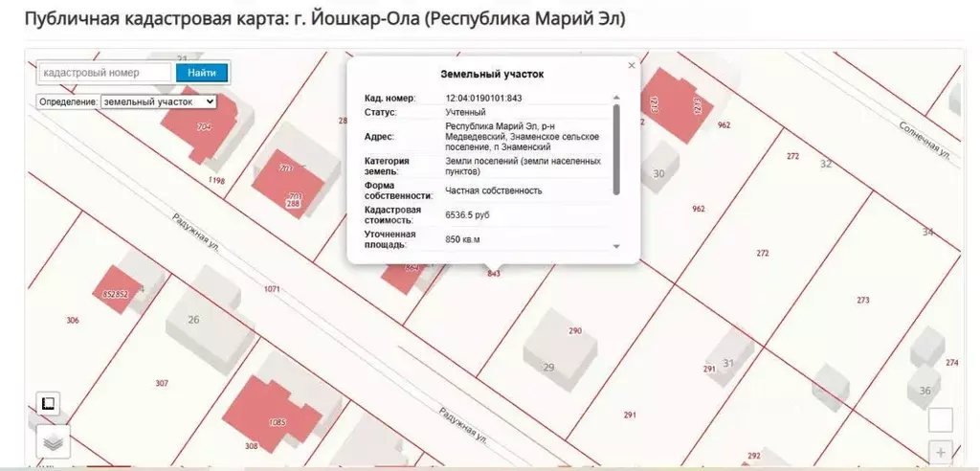Click the popup scrollbar down arrow
The height and width of the screenshot is (471, 980).
pyautogui.click(x=616, y=246)
